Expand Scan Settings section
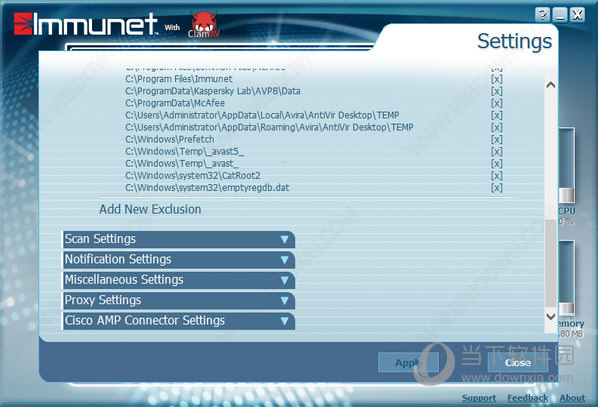 pyautogui.click(x=178, y=239)
